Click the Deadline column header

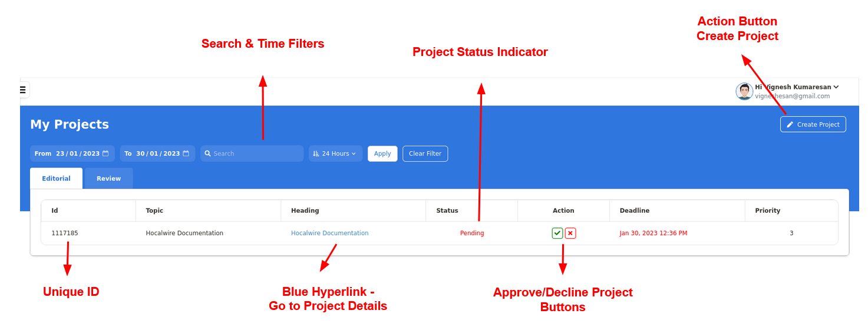point(634,210)
